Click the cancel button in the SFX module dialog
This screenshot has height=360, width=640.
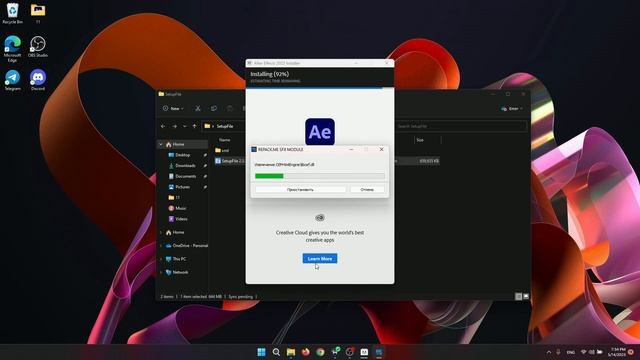click(x=367, y=189)
